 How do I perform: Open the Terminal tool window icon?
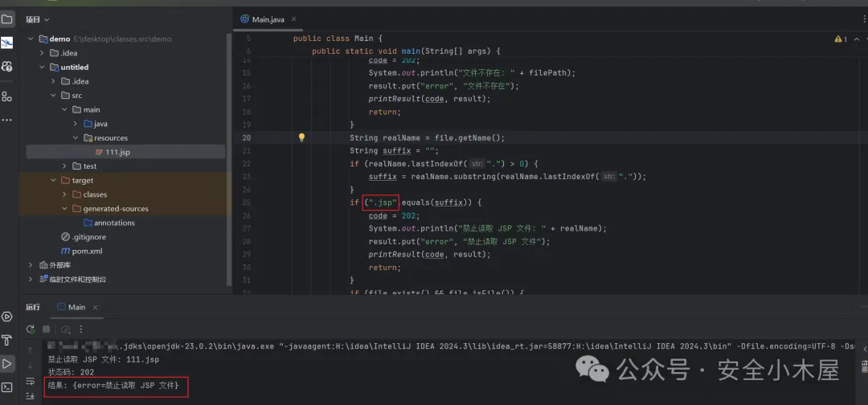[7, 387]
